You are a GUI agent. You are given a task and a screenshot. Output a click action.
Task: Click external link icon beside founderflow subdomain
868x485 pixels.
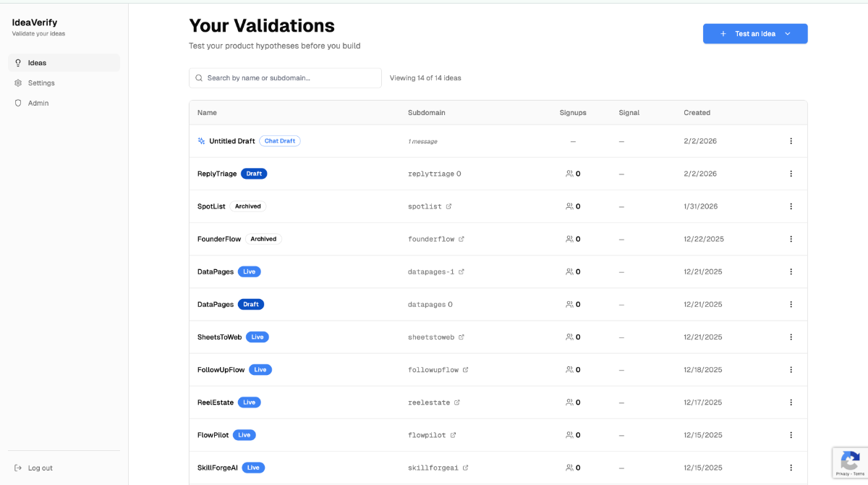point(461,239)
